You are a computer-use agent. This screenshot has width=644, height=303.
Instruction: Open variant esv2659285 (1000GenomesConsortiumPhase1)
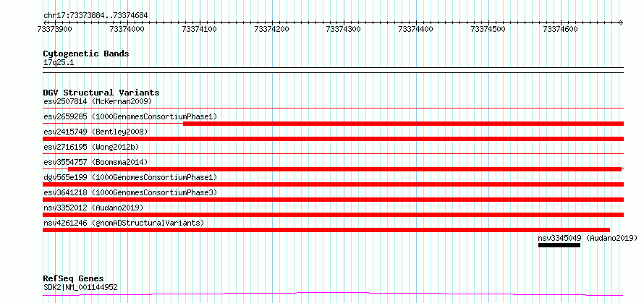[130, 116]
